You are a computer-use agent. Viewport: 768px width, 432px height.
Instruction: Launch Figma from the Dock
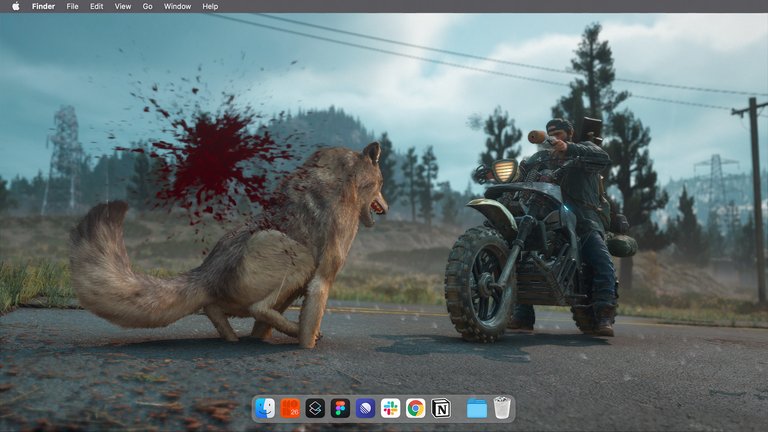pyautogui.click(x=340, y=408)
